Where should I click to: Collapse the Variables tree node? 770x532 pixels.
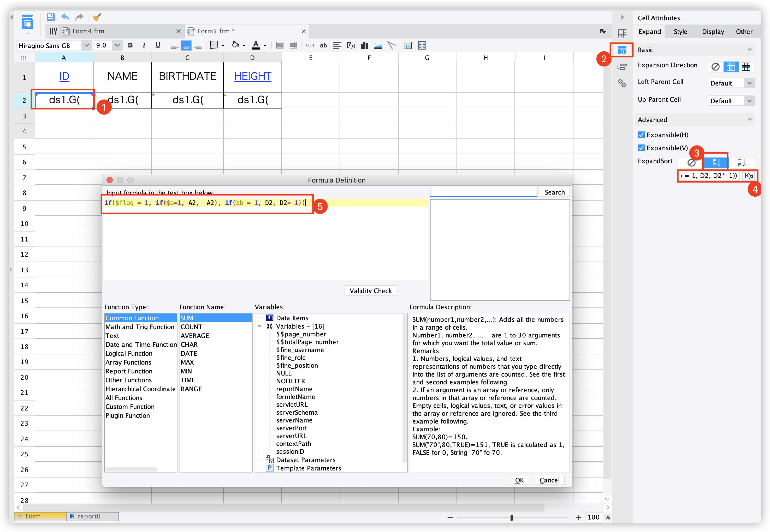click(260, 326)
